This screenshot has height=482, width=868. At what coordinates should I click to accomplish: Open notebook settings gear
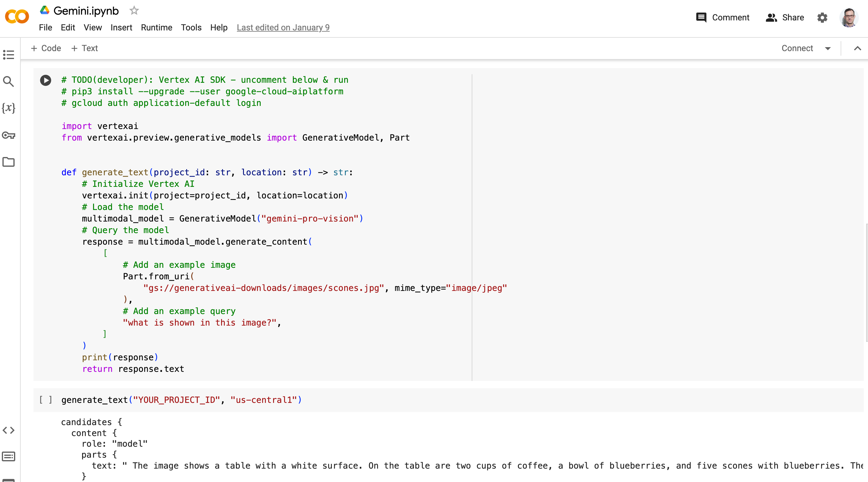click(822, 18)
